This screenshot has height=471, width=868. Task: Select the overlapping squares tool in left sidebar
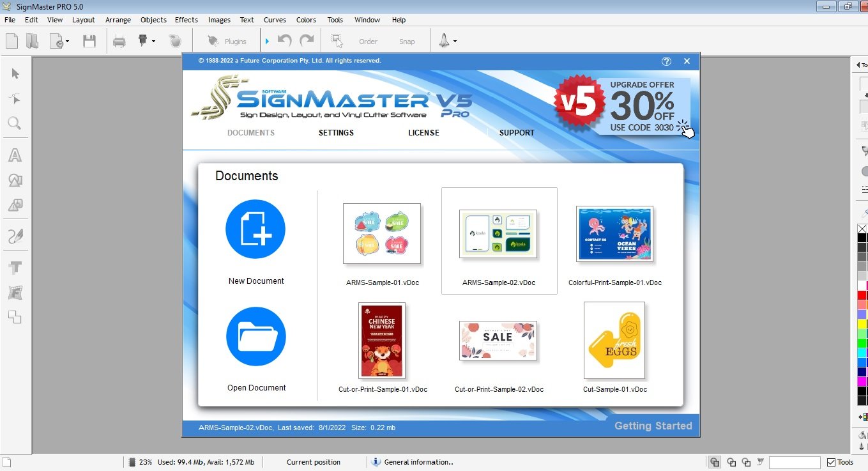pos(15,317)
